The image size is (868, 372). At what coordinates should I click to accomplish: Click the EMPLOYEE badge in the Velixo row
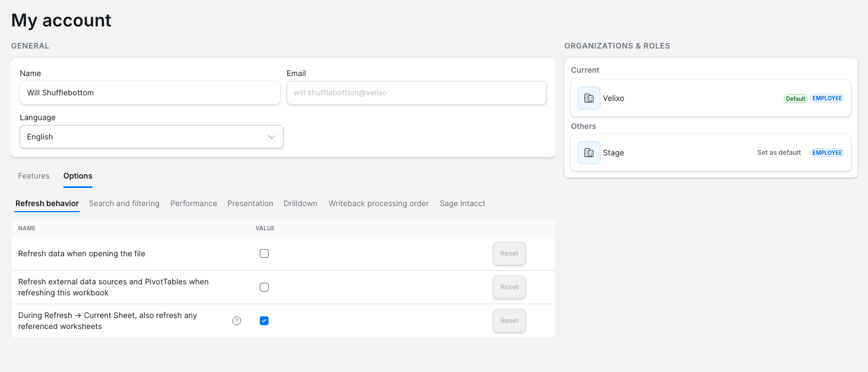point(827,98)
